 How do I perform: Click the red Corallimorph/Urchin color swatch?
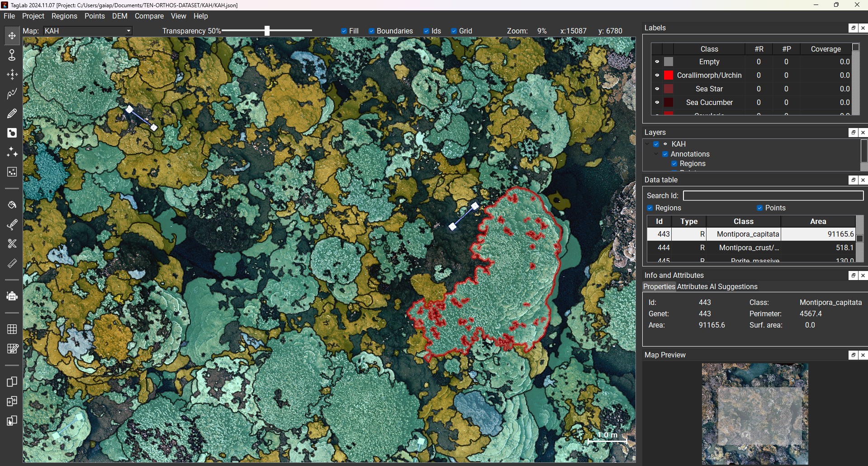[669, 76]
